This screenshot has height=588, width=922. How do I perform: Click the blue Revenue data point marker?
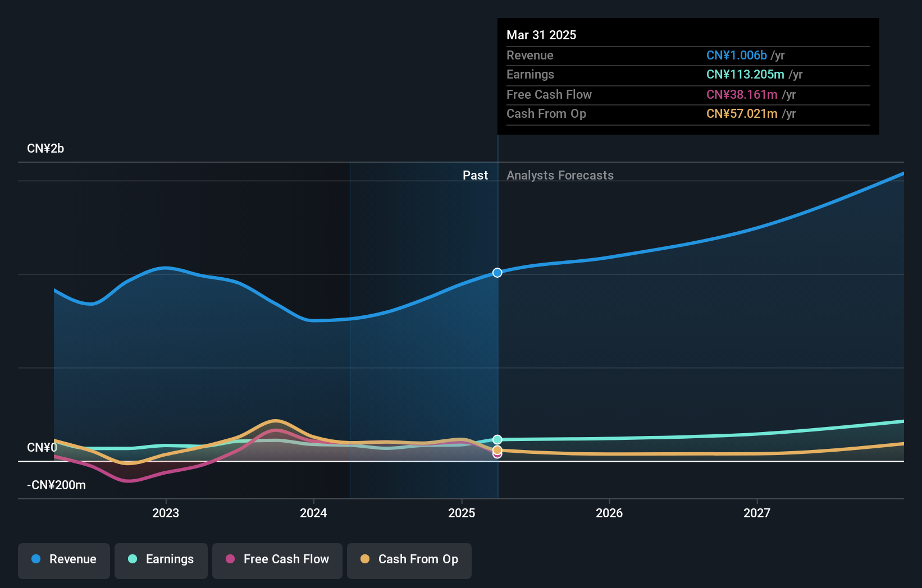click(497, 273)
